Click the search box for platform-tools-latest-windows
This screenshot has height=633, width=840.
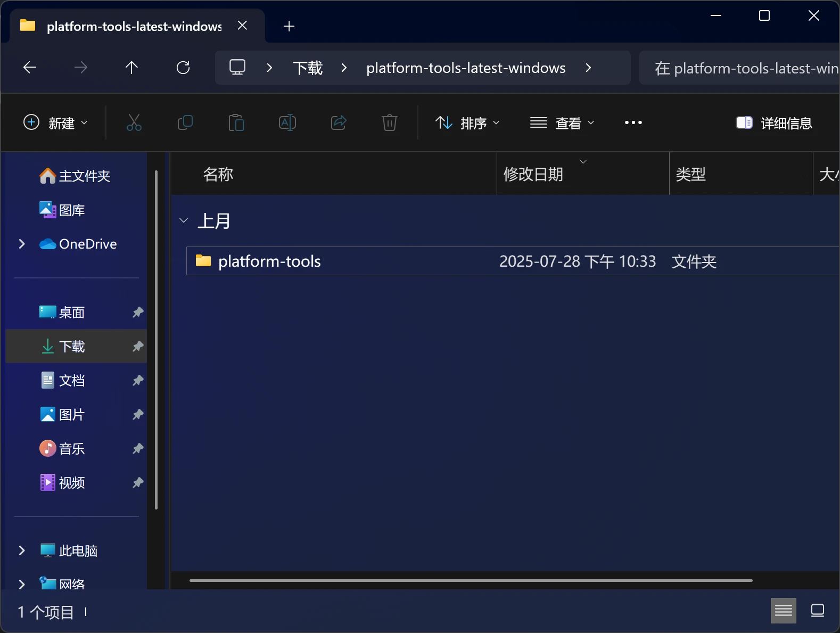pyautogui.click(x=739, y=68)
